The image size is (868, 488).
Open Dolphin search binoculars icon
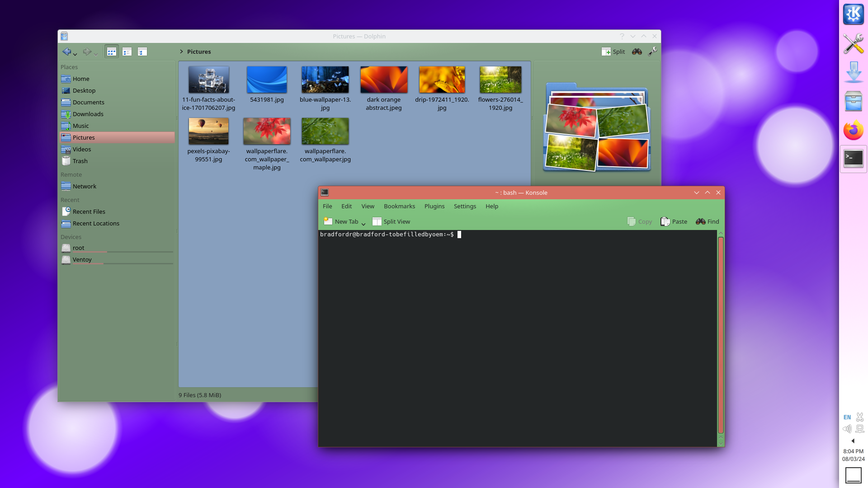point(637,52)
